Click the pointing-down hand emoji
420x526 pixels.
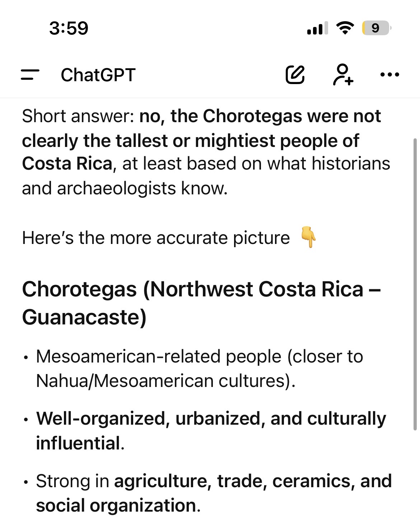308,237
